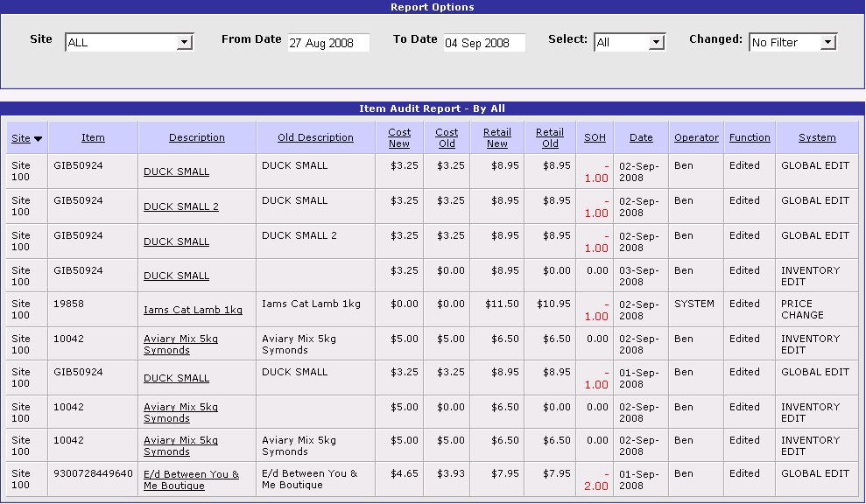Click the sort arrow beside Site header
This screenshot has height=504, width=866.
[38, 138]
